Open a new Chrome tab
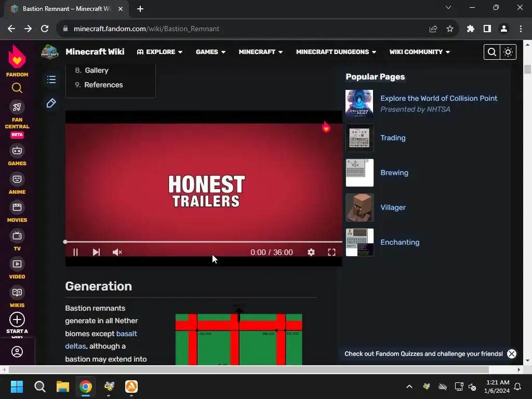This screenshot has height=399, width=532. (x=140, y=9)
